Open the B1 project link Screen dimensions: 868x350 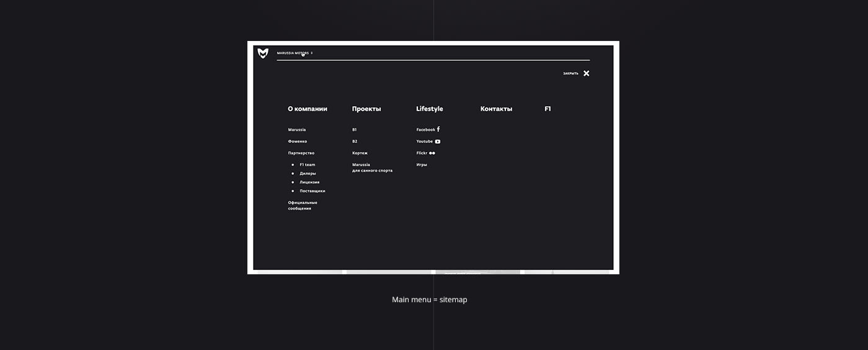[355, 130]
